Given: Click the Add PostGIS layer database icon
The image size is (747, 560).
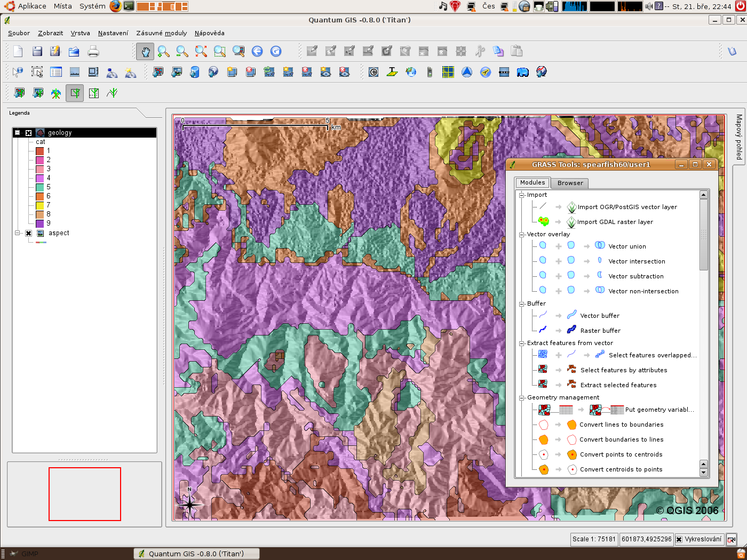Looking at the screenshot, I should pos(195,72).
